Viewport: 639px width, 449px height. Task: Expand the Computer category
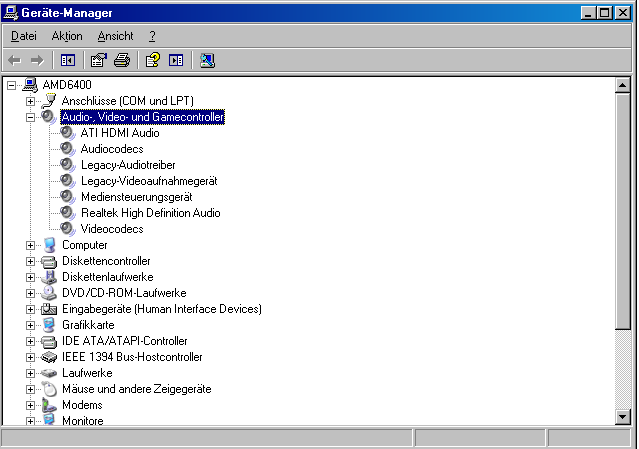tap(30, 245)
